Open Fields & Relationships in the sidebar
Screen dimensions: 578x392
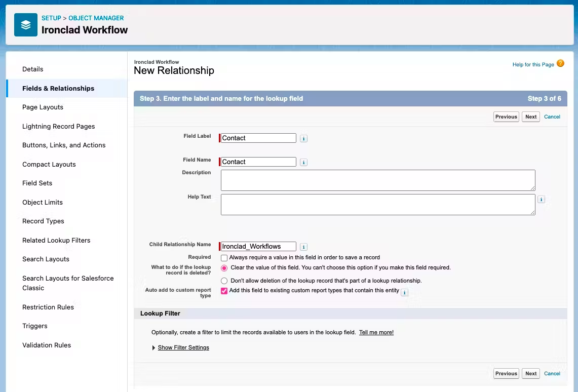[58, 89]
